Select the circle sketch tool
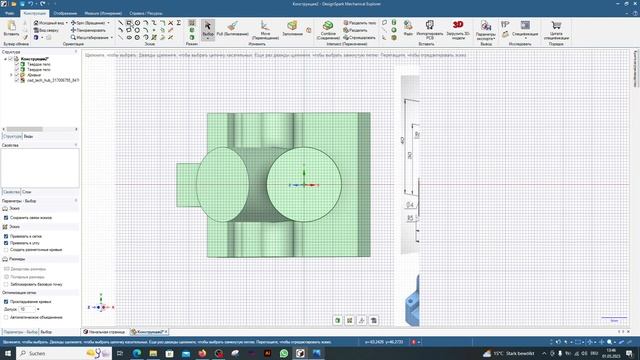 pos(138,23)
